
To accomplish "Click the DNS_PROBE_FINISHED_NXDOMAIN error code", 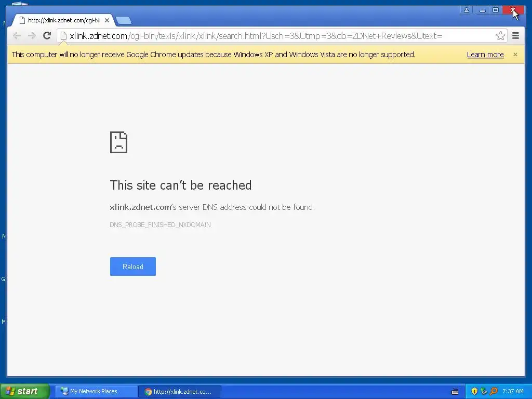I will click(160, 225).
